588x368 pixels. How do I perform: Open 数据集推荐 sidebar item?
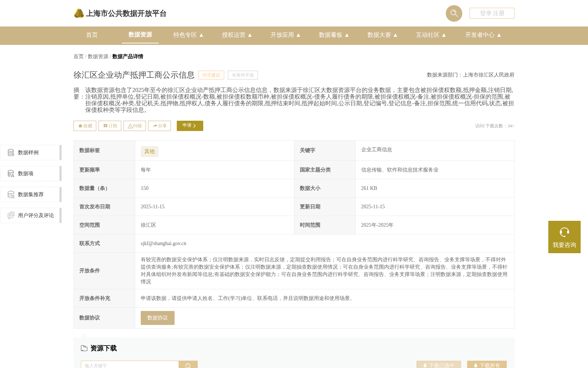point(31,194)
